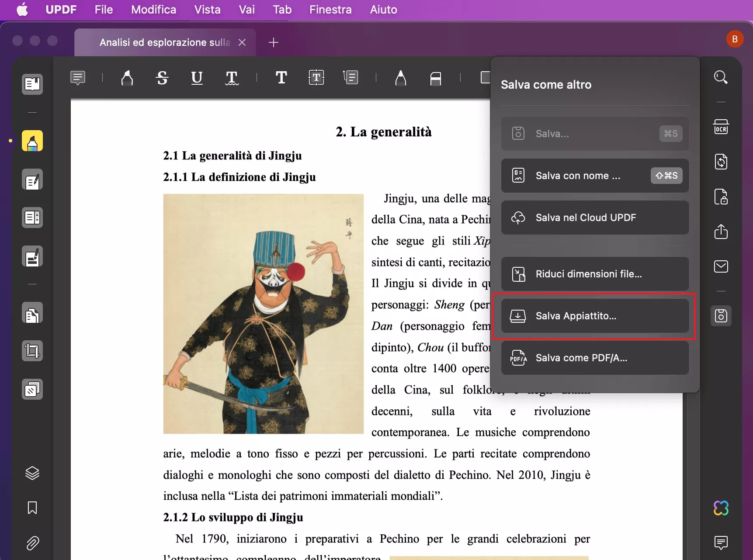The image size is (753, 560).
Task: Open the Finestra menu
Action: tap(330, 10)
